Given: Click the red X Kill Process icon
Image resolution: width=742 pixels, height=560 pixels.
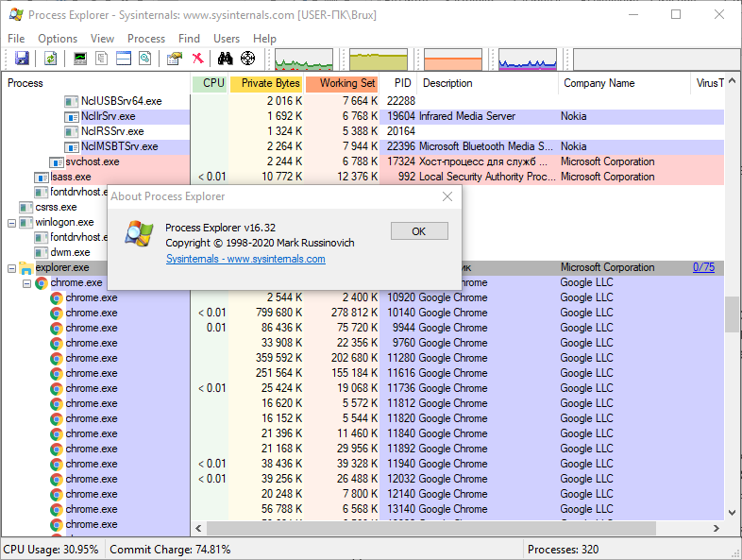Looking at the screenshot, I should tap(197, 59).
